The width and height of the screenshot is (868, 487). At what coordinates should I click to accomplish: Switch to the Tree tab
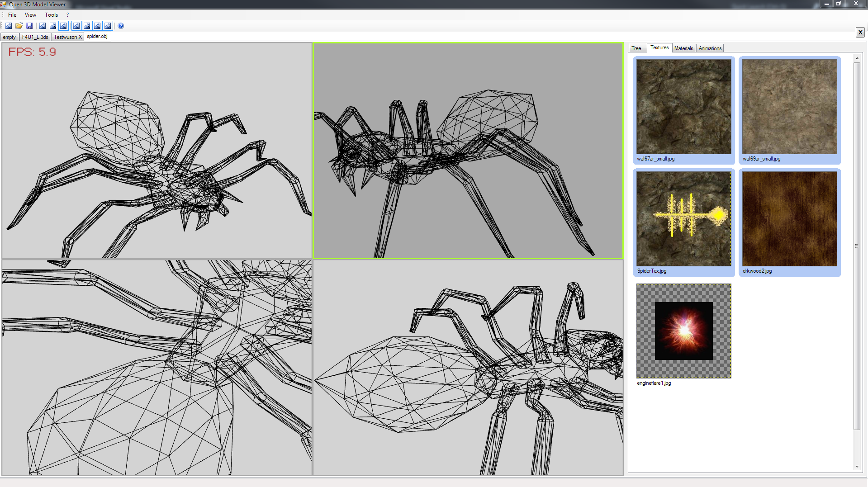(636, 48)
